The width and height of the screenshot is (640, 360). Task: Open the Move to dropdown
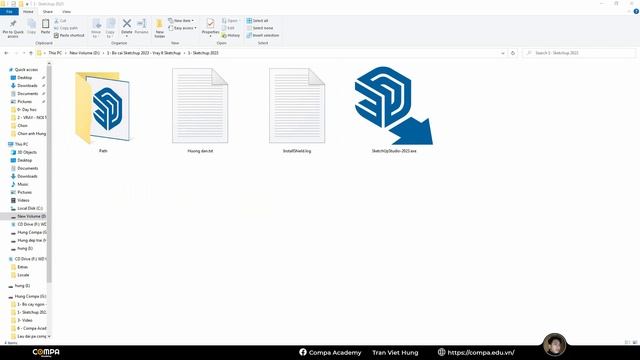(96, 28)
